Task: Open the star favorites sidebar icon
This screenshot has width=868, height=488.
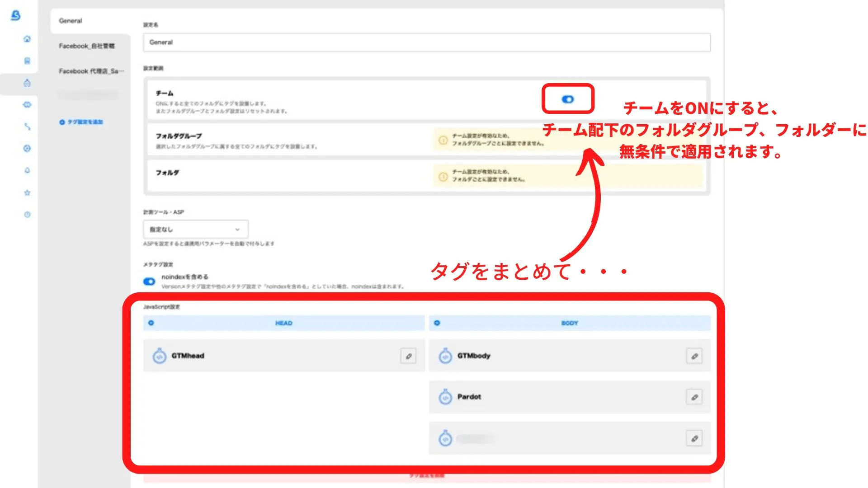Action: coord(27,192)
